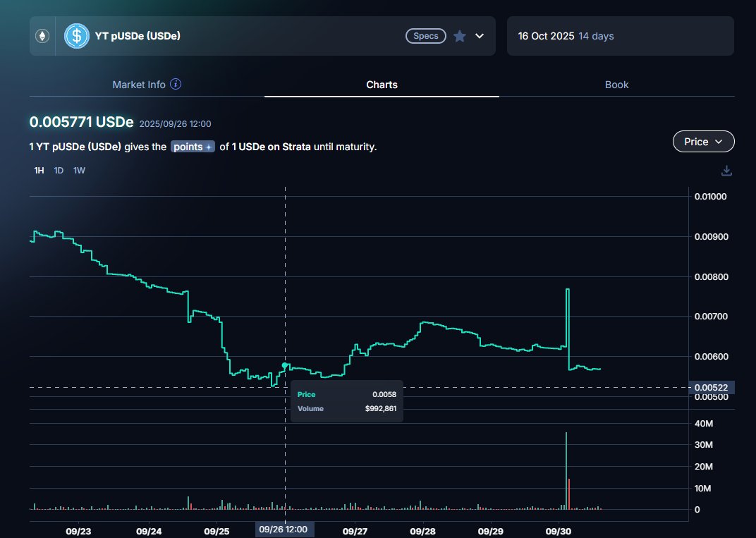Click the USDe token logo icon
Screen dimensions: 756x538
pyautogui.click(x=77, y=36)
